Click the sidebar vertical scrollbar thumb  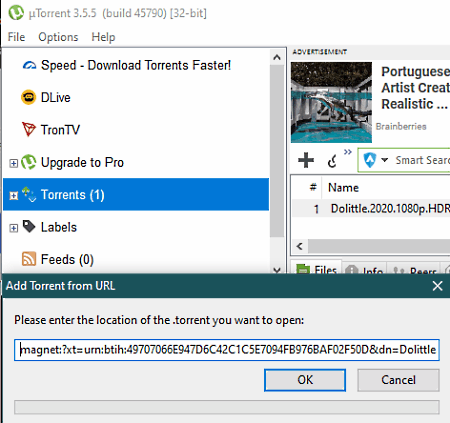pos(277,151)
